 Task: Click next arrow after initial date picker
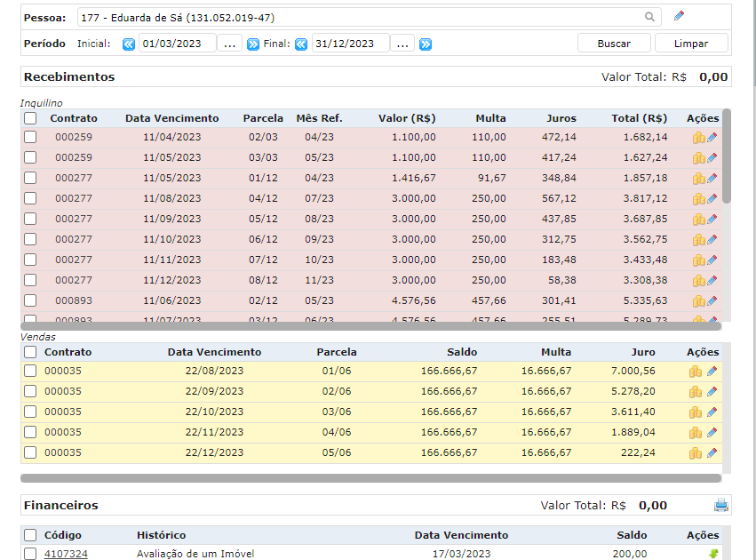point(252,44)
